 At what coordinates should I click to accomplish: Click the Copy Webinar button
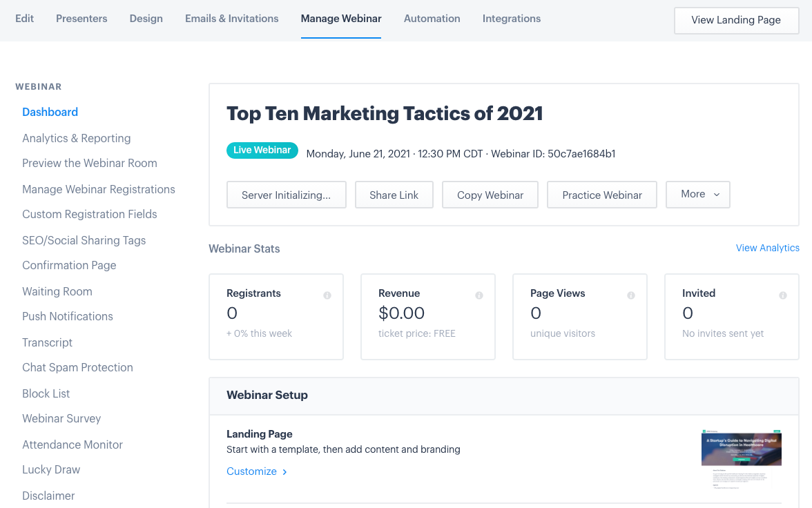click(490, 195)
